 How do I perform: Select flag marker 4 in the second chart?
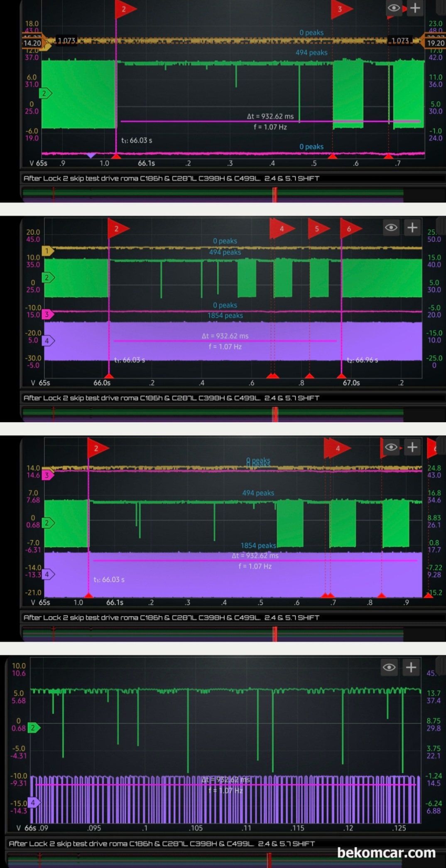282,229
